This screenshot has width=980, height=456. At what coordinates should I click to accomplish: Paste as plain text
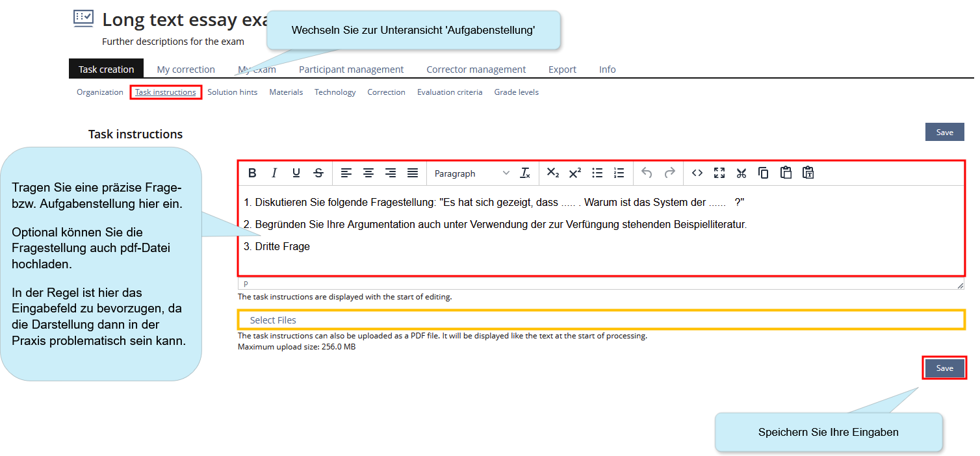pos(808,173)
